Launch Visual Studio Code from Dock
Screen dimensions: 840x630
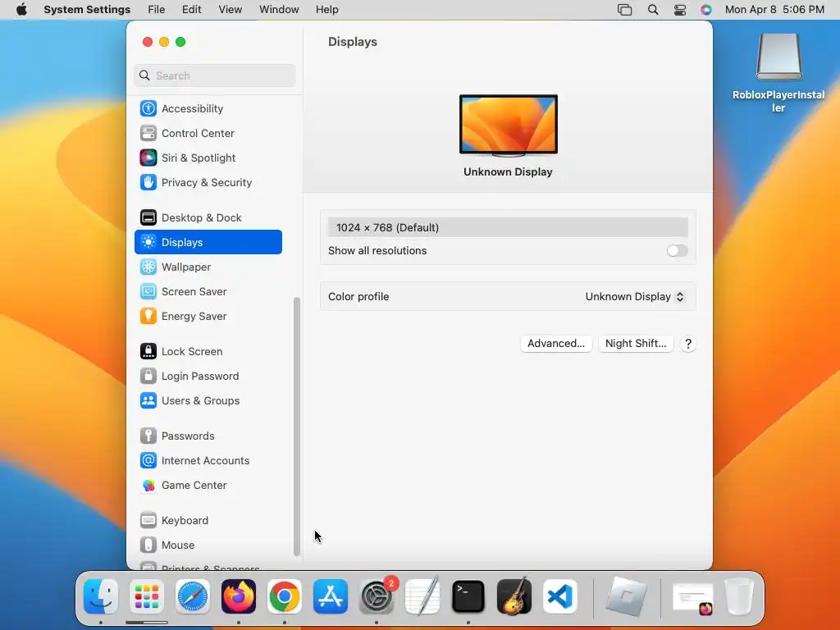pos(560,596)
